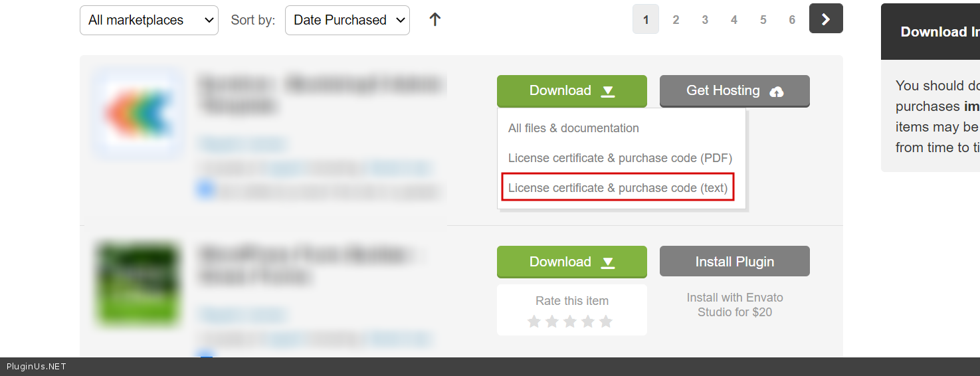Open page 4 in pagination
980x376 pixels.
click(734, 20)
